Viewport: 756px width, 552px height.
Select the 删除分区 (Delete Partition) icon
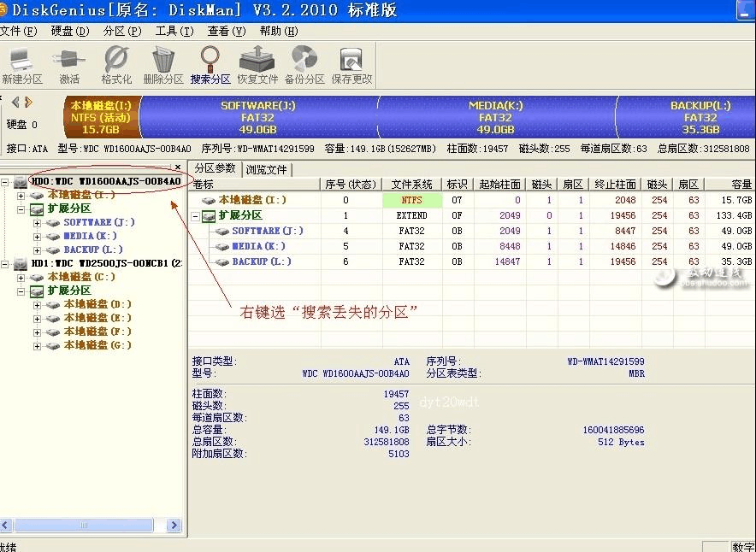(162, 64)
